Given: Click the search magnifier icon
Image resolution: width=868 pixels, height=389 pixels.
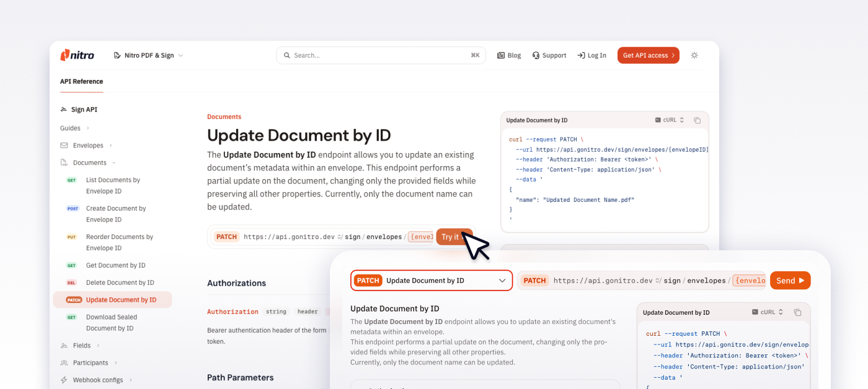Looking at the screenshot, I should [x=287, y=55].
